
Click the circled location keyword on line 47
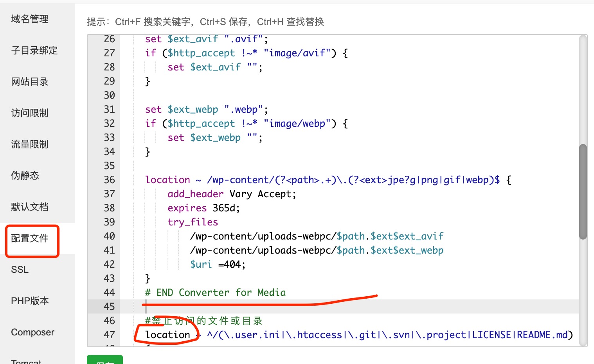coord(167,335)
